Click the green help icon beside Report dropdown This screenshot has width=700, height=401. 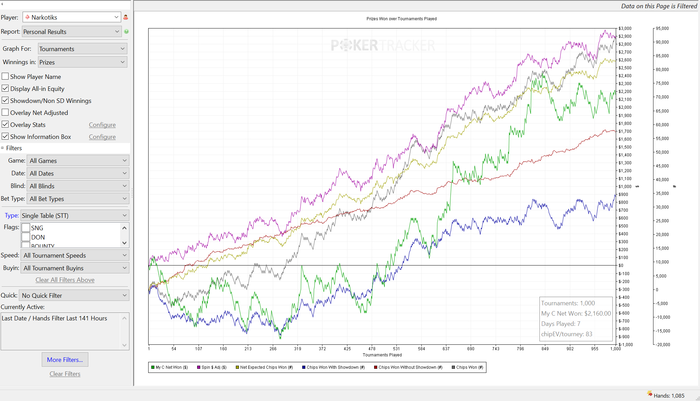(126, 32)
